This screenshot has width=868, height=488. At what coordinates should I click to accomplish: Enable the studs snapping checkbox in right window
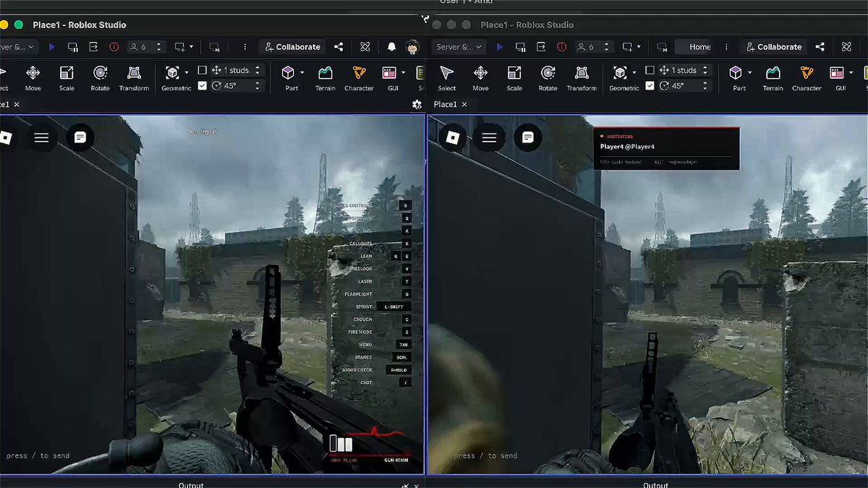[x=650, y=70]
